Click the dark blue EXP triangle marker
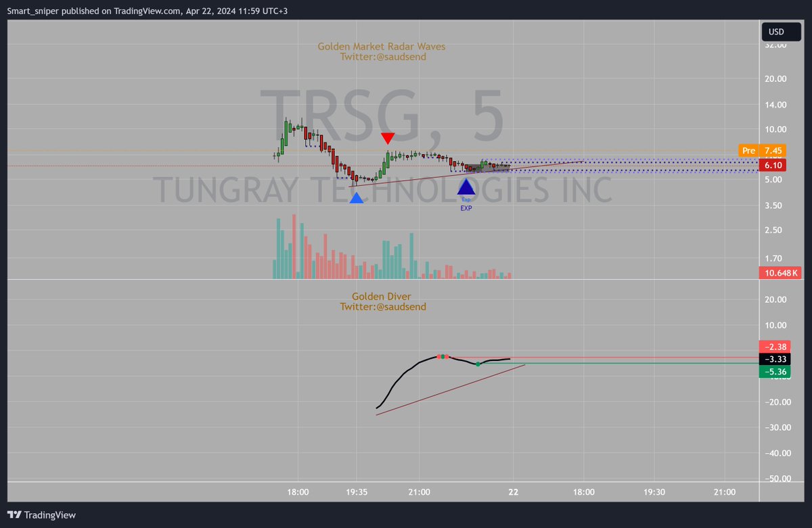The image size is (812, 528). click(466, 187)
